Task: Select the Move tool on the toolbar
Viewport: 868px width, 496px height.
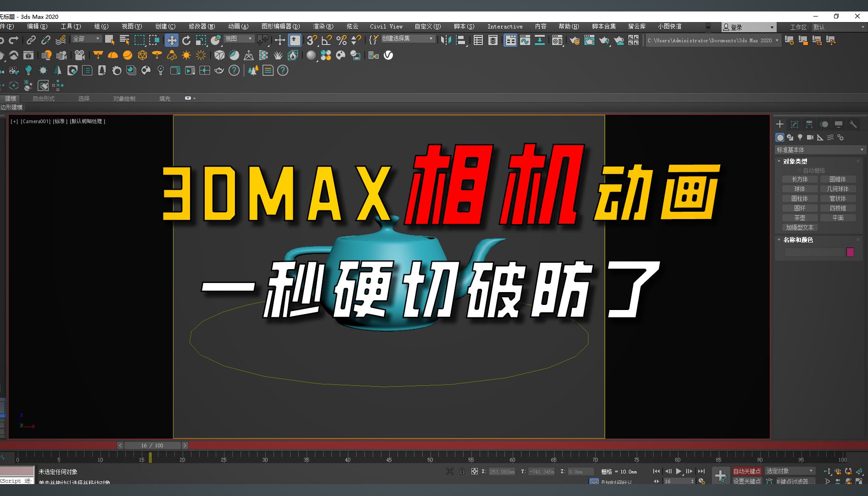Action: click(172, 40)
